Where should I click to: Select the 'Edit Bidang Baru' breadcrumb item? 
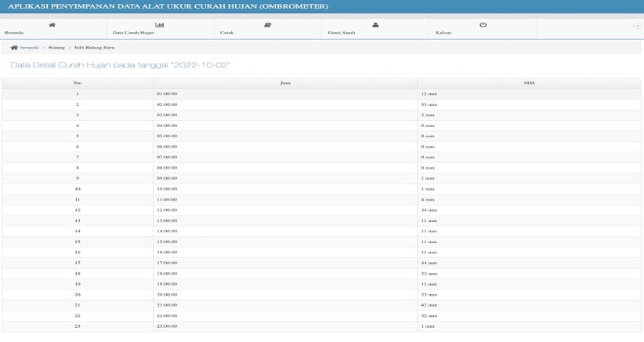[x=95, y=48]
